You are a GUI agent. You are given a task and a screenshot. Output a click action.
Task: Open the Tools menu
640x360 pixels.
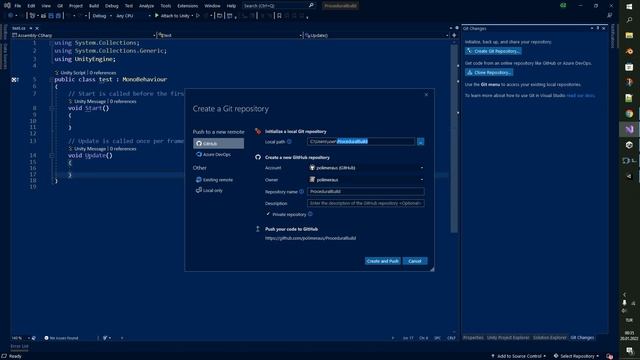165,6
